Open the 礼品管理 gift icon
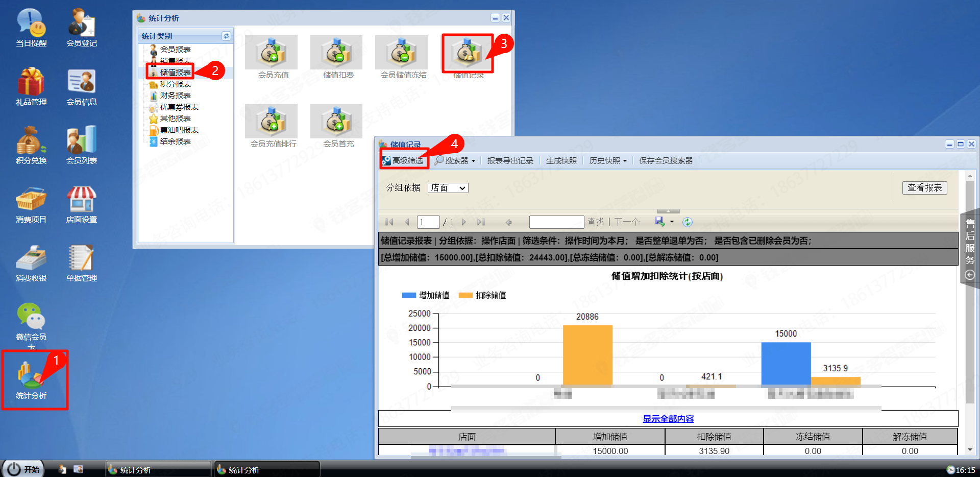Image resolution: width=980 pixels, height=477 pixels. [31, 87]
